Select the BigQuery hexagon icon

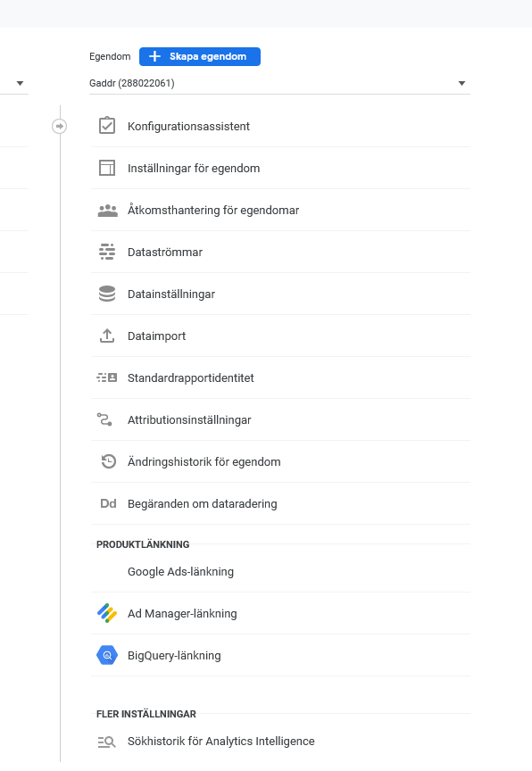click(106, 655)
